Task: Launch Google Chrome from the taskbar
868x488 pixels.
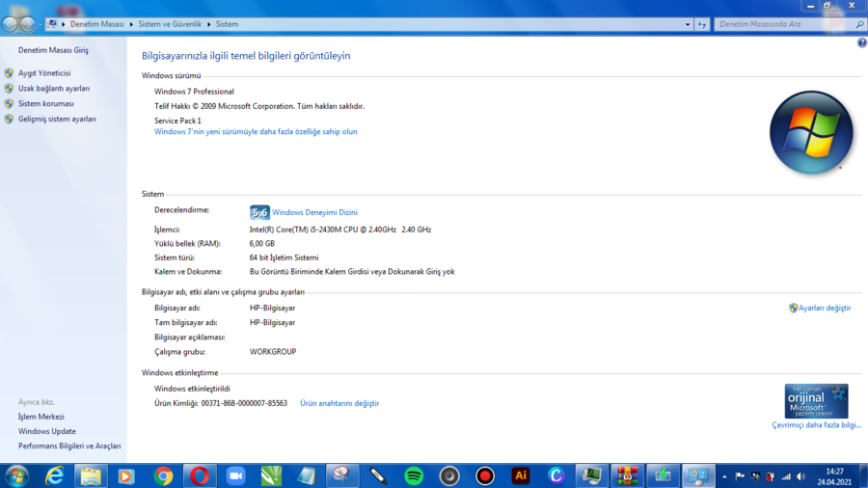Action: pyautogui.click(x=163, y=475)
